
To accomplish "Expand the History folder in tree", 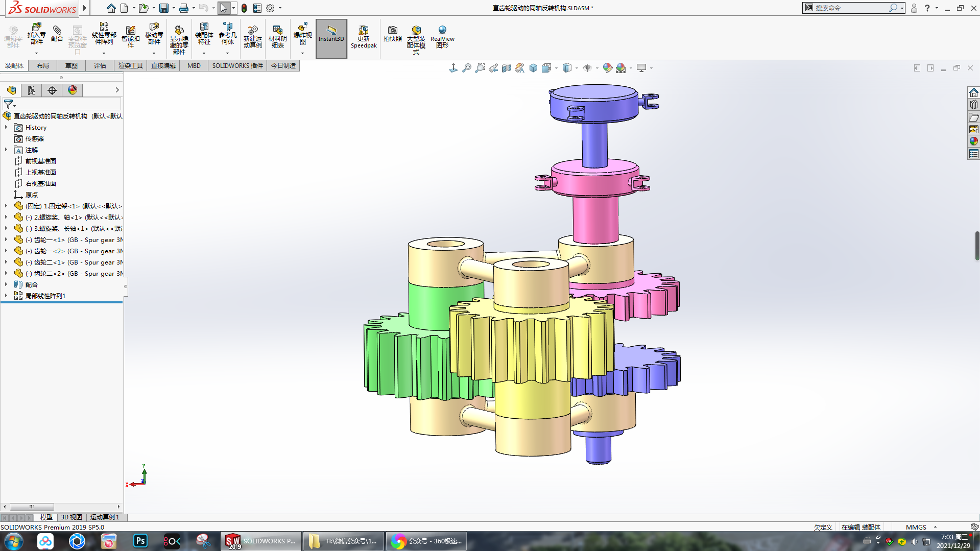I will coord(6,127).
